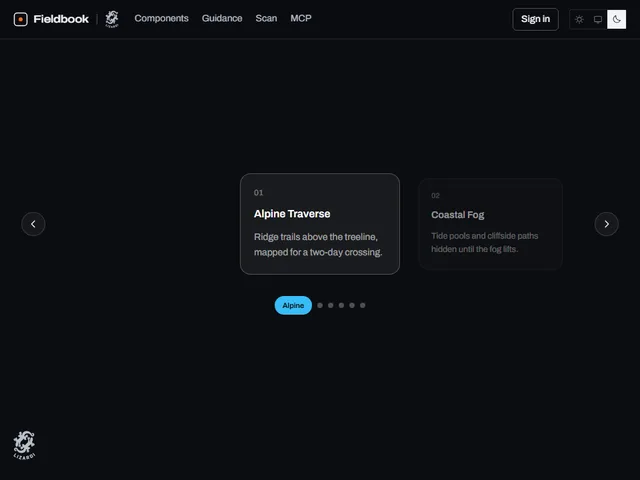Go to previous slide with the left chevron

coord(33,224)
